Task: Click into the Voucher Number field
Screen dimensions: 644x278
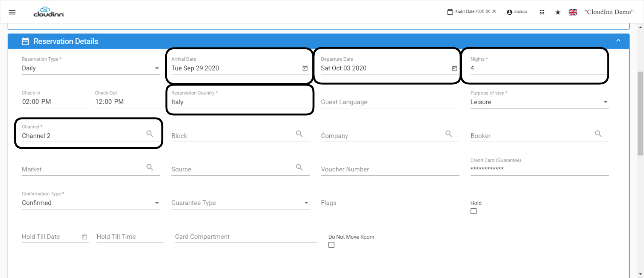Action: 390,170
